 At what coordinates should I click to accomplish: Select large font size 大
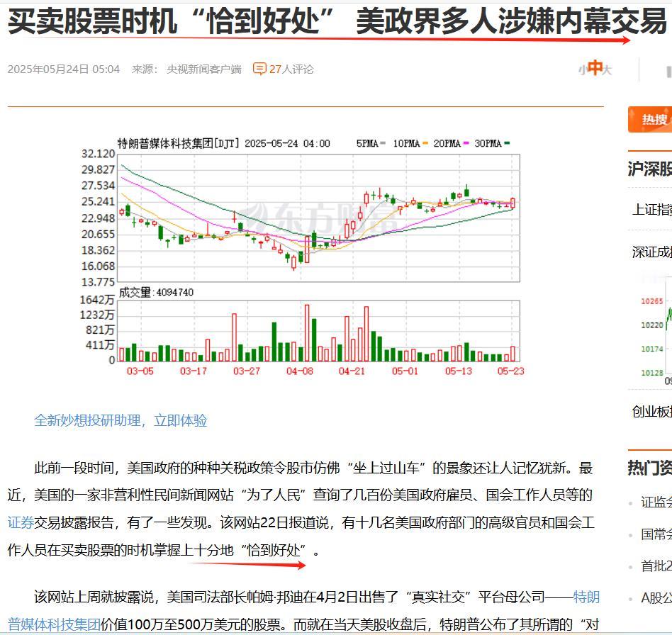coord(607,70)
